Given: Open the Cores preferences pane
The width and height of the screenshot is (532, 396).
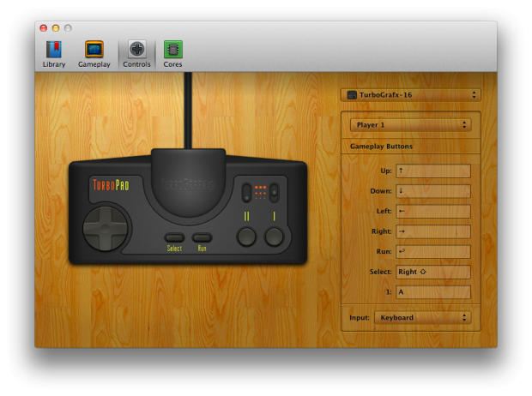Looking at the screenshot, I should tap(172, 54).
